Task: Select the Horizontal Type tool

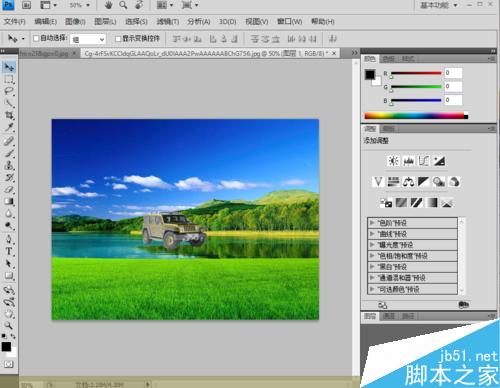Action: 9,251
